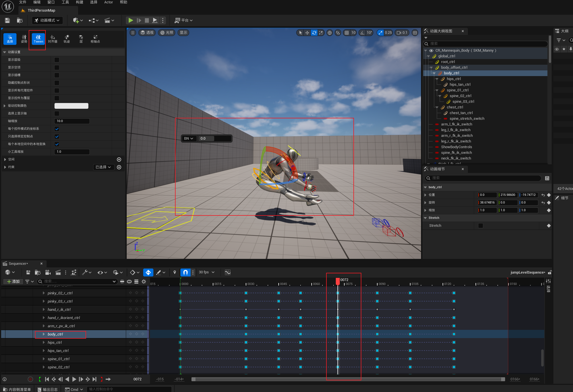The width and height of the screenshot is (573, 392).
Task: Open the 构建 menu
Action: coord(79,2)
